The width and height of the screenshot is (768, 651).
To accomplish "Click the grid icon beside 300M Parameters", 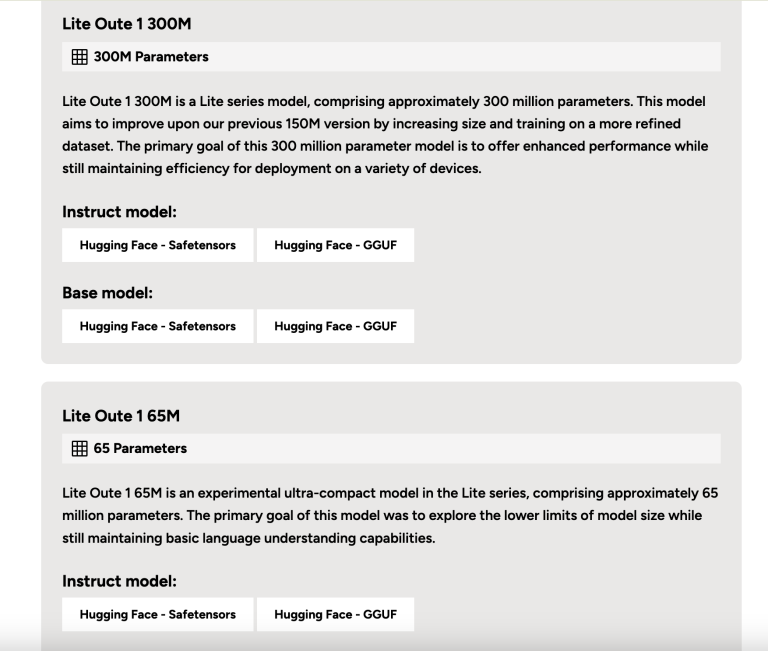I will click(x=79, y=57).
